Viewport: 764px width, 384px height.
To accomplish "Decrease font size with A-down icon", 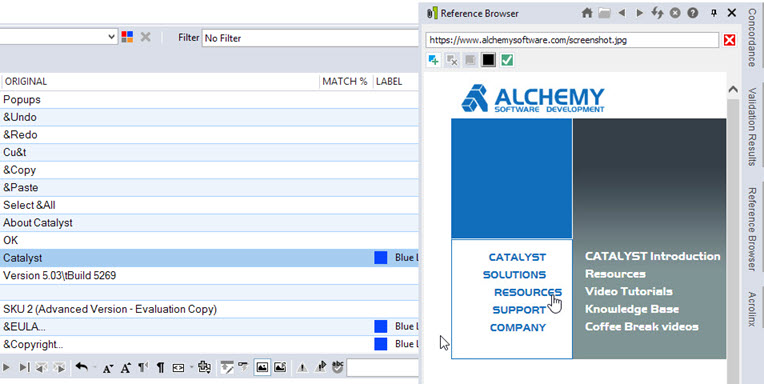I will [x=108, y=368].
